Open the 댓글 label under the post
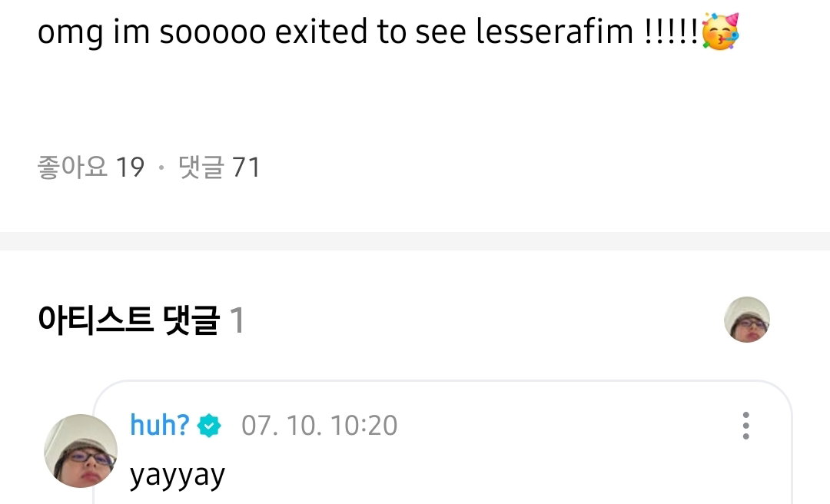830x504 pixels. 201,167
